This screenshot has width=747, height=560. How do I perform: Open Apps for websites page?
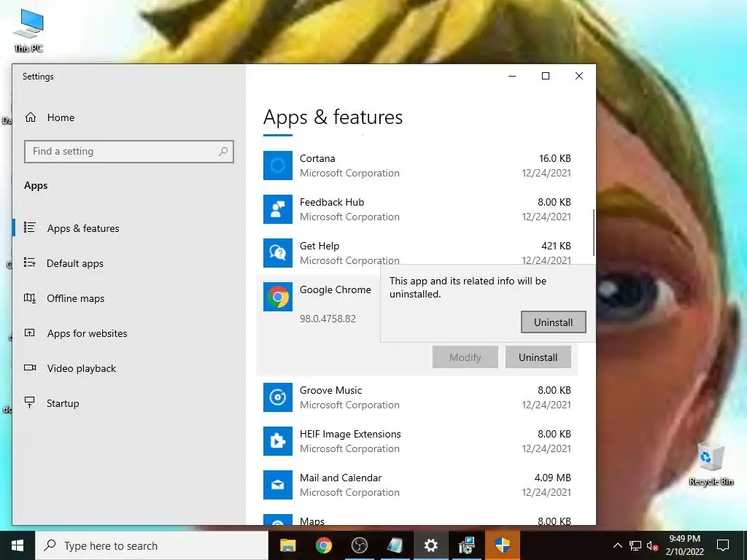click(87, 333)
